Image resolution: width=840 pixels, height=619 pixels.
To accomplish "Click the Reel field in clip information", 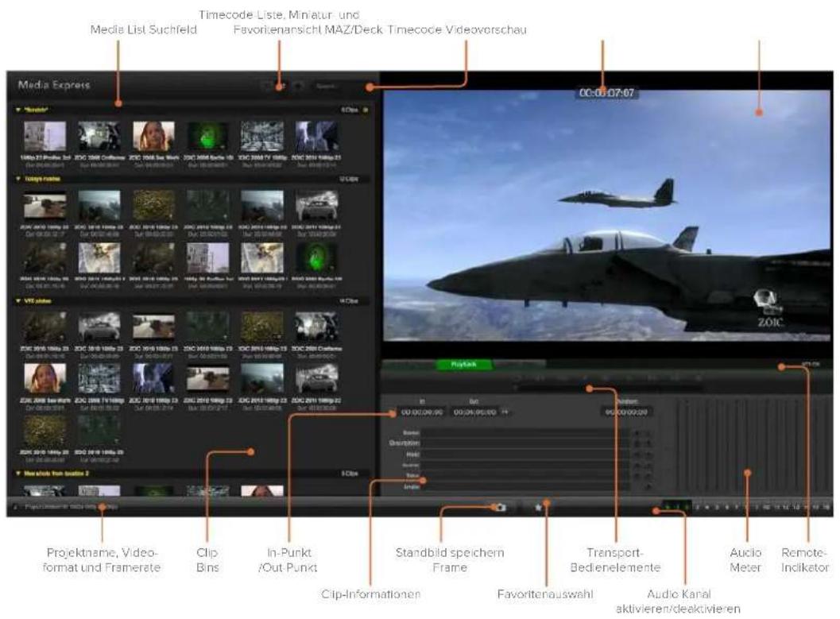I will (525, 455).
